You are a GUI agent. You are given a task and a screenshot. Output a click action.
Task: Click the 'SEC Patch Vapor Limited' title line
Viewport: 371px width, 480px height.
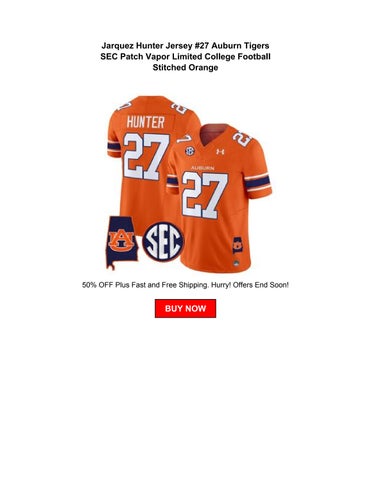point(151,57)
